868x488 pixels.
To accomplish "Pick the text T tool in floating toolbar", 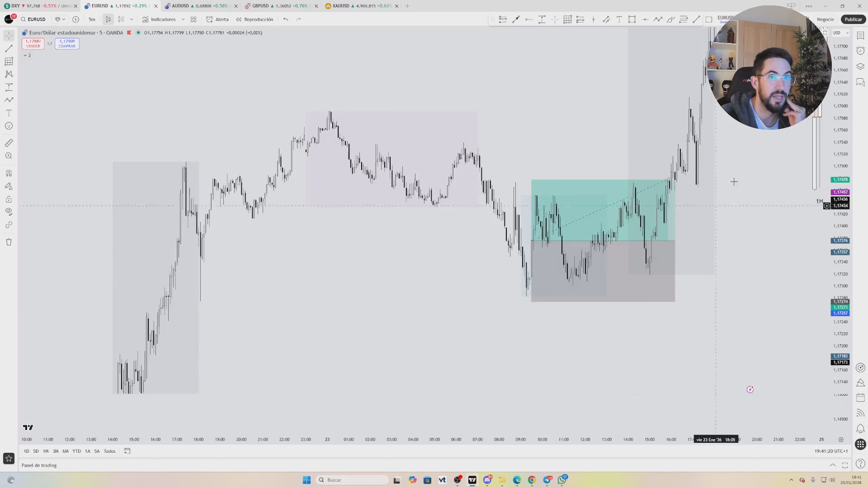I will coord(619,19).
